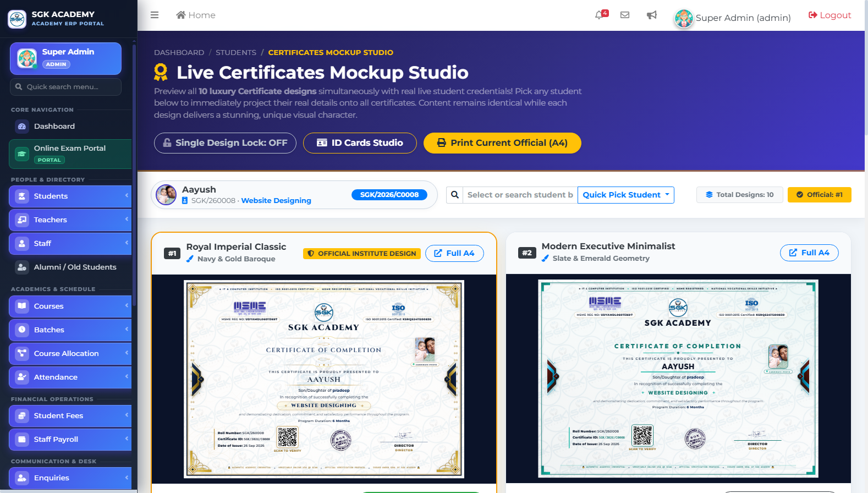The height and width of the screenshot is (493, 868).
Task: Open the notifications bell icon
Action: 600,15
